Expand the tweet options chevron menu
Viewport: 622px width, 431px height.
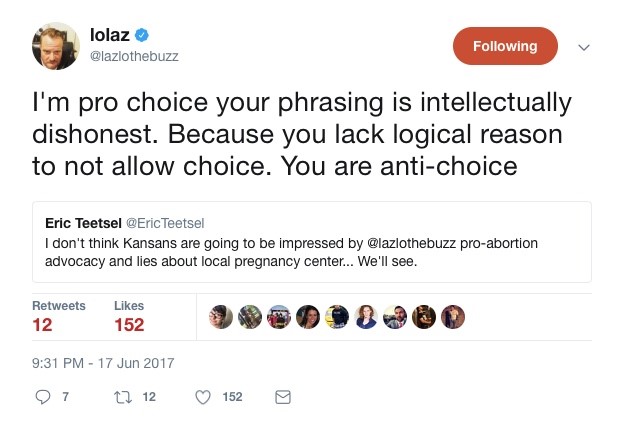click(585, 47)
